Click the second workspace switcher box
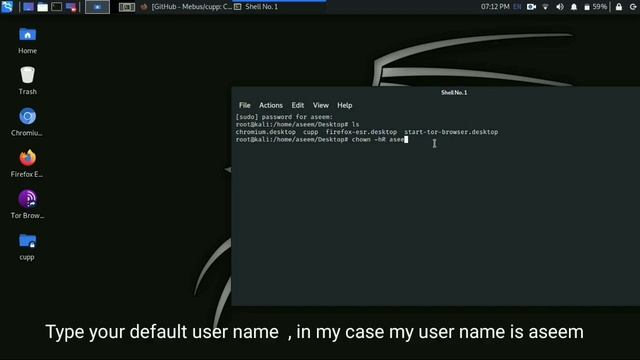640x360 pixels. 127,7
